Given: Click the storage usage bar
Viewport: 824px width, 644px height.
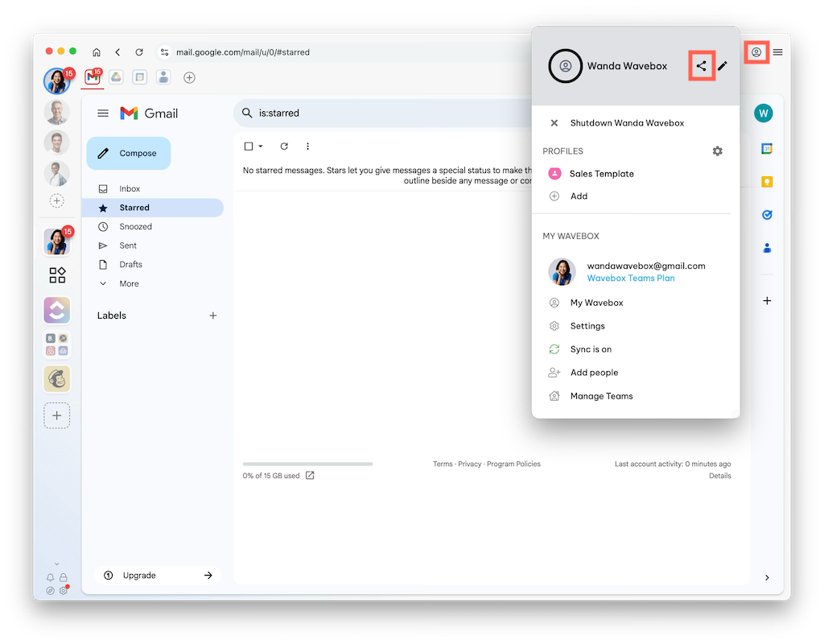Looking at the screenshot, I should coord(307,464).
